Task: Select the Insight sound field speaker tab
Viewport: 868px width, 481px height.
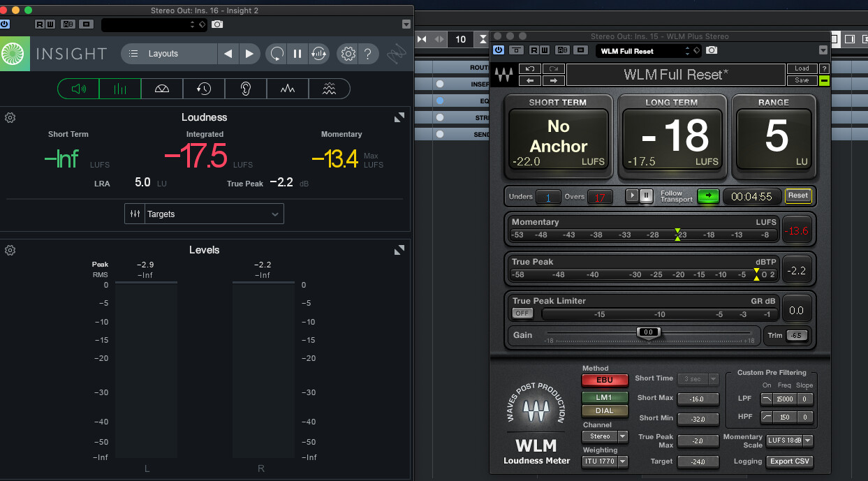Action: [78, 89]
